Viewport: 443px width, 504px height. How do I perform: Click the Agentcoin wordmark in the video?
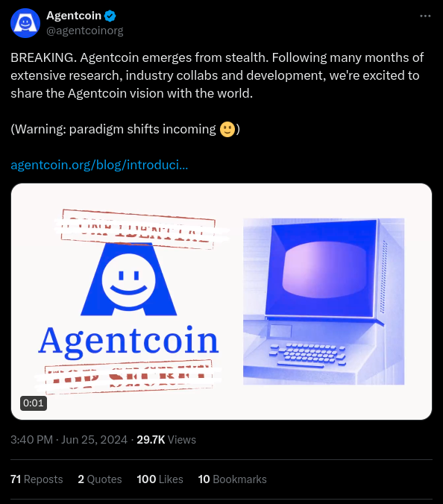tap(128, 342)
